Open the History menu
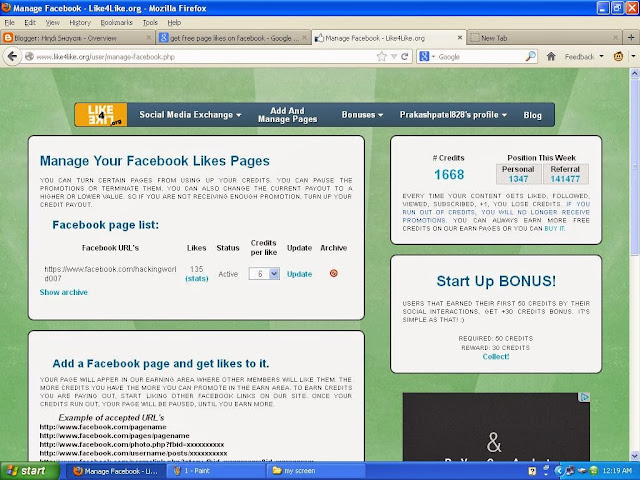This screenshot has height=480, width=640. pos(80,22)
